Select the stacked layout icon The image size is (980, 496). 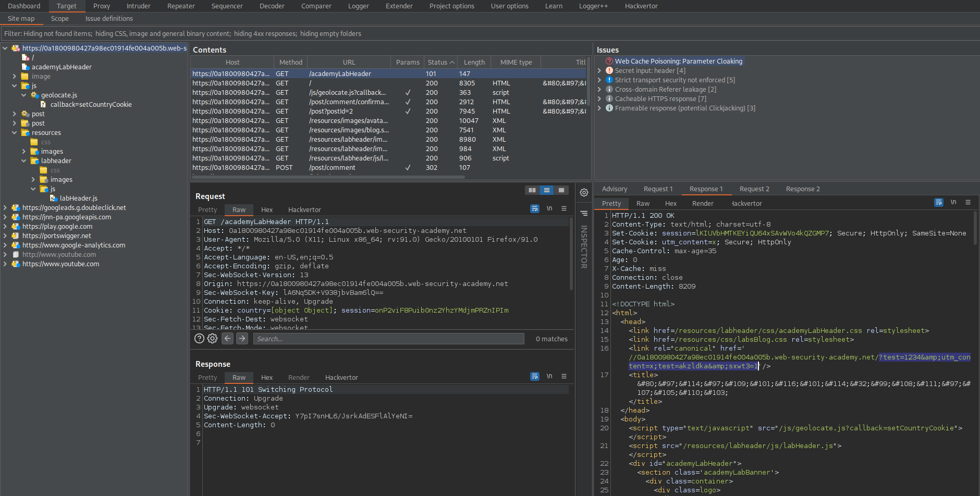click(x=546, y=190)
